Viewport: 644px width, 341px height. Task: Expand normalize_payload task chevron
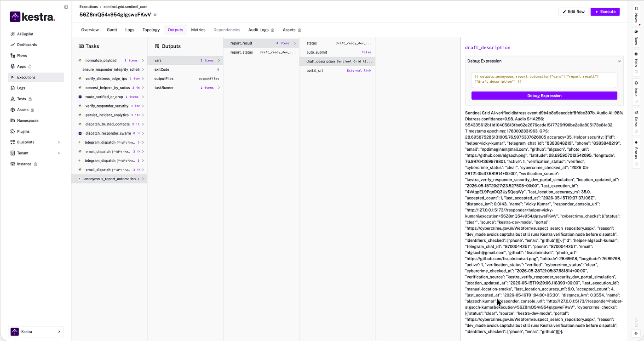(143, 60)
